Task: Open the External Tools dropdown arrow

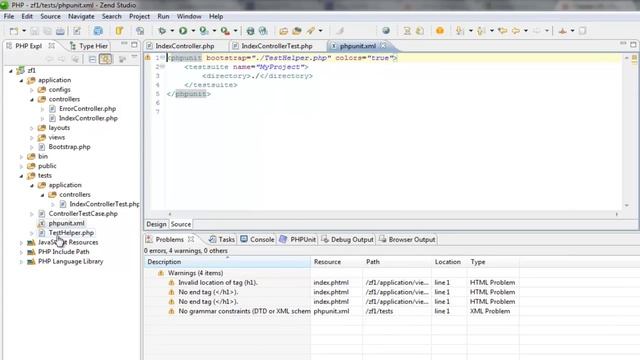Action: coord(235,31)
